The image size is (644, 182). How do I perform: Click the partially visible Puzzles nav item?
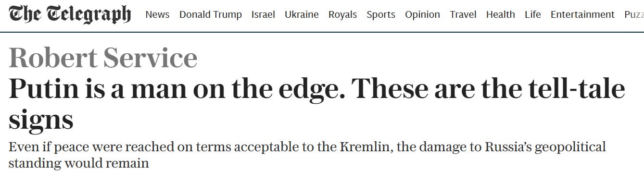pyautogui.click(x=634, y=14)
